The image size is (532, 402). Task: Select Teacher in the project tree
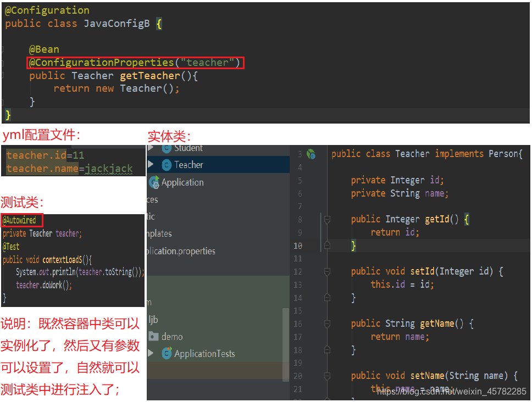tap(218, 165)
